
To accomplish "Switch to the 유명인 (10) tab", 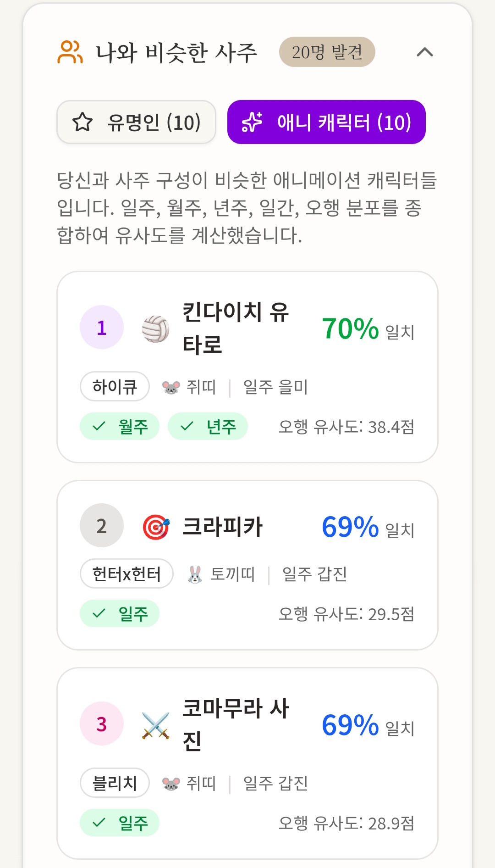I will (136, 122).
